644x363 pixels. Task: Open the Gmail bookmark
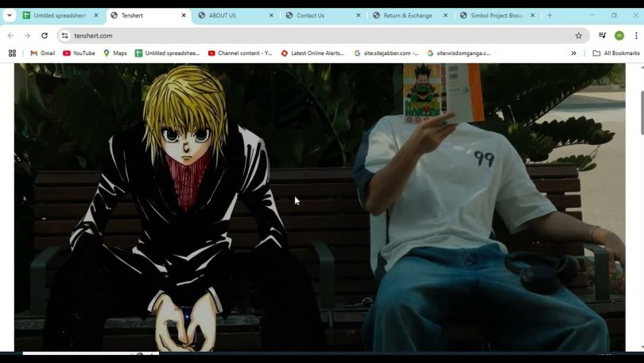click(43, 53)
